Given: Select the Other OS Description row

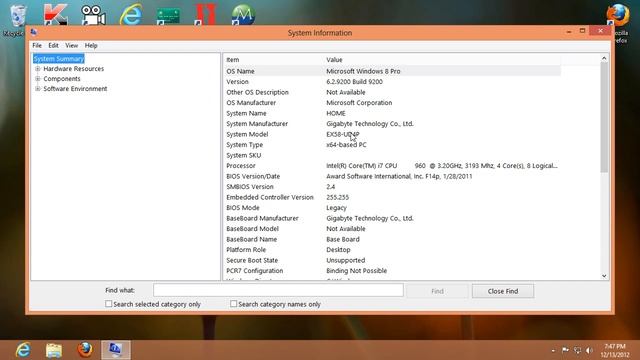Looking at the screenshot, I should click(392, 92).
